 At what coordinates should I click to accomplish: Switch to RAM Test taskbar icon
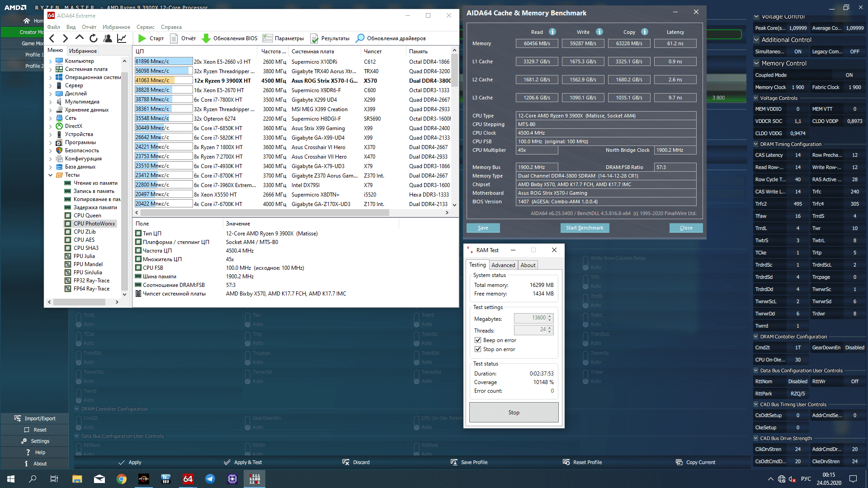tap(255, 479)
